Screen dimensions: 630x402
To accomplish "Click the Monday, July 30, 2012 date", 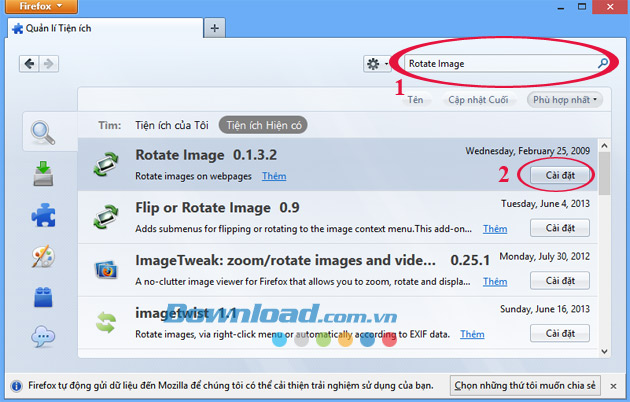I will point(544,256).
